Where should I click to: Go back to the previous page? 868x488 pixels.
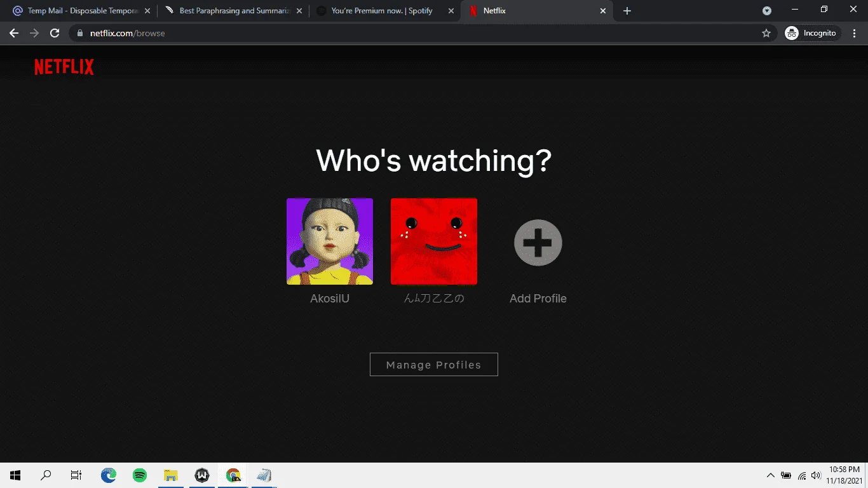[14, 33]
